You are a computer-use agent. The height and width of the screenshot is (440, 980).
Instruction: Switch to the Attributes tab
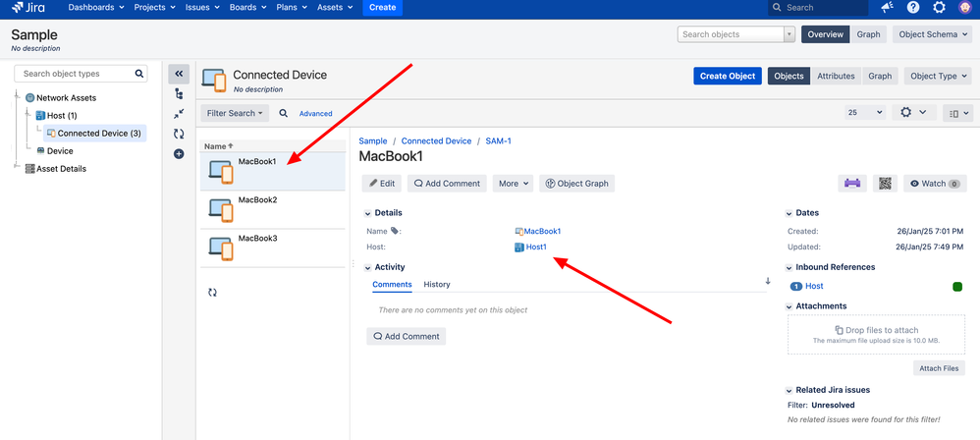836,76
